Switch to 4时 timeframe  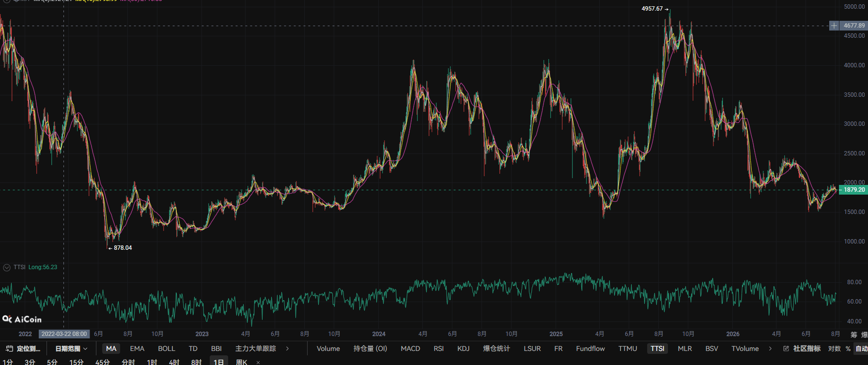tap(174, 362)
